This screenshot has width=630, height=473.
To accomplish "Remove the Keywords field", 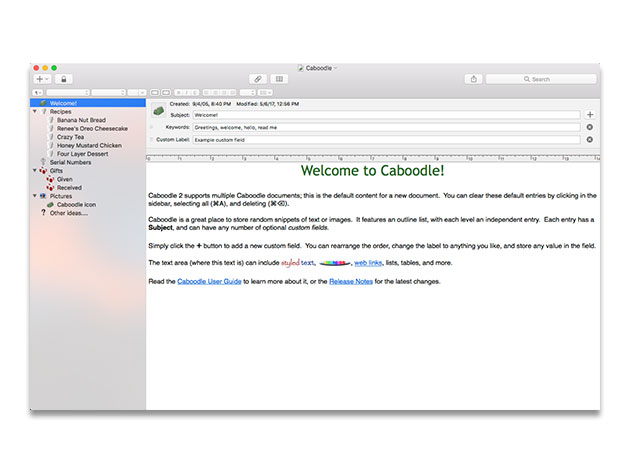I will point(589,127).
